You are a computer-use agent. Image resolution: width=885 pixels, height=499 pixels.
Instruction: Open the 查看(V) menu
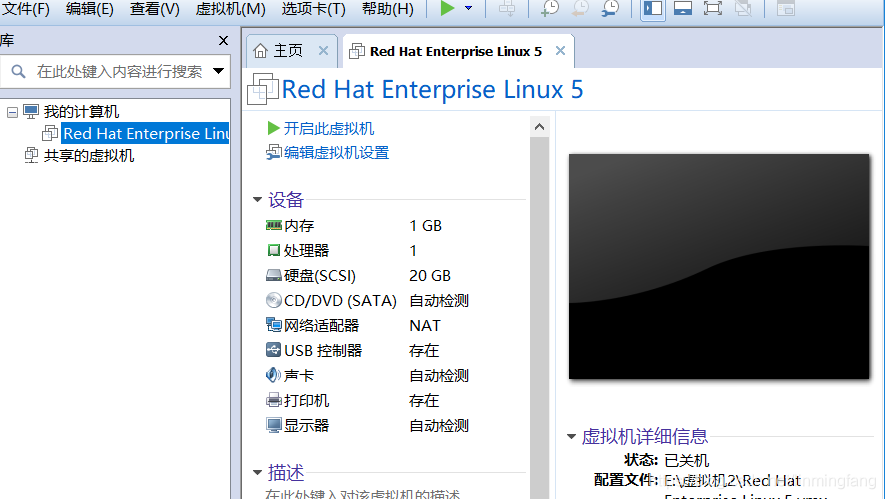click(154, 9)
